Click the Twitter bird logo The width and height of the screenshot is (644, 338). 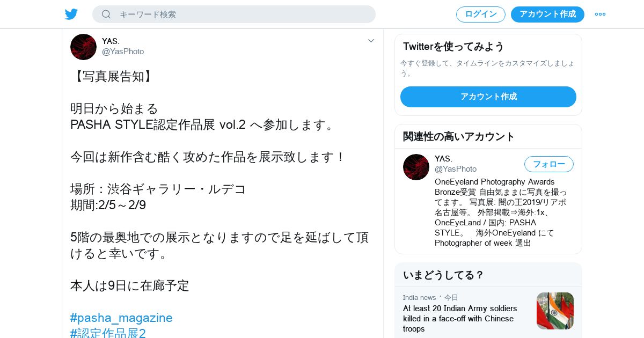71,14
